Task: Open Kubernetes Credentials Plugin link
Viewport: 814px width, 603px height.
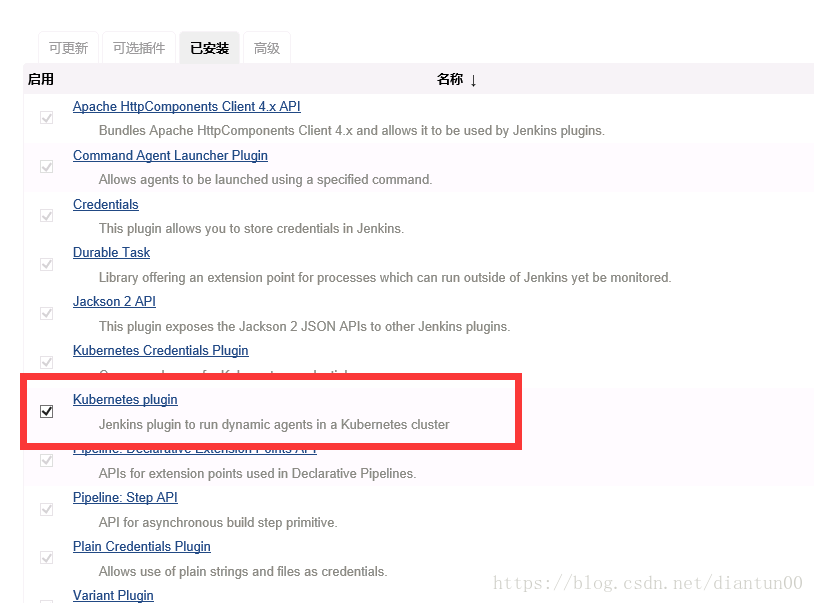Action: (160, 350)
